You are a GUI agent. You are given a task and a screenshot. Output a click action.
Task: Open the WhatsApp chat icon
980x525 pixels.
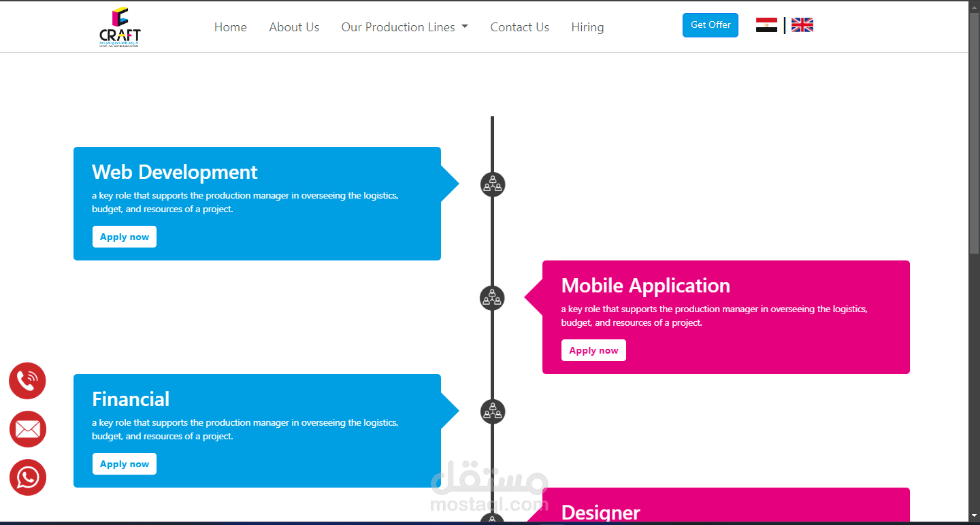click(27, 477)
